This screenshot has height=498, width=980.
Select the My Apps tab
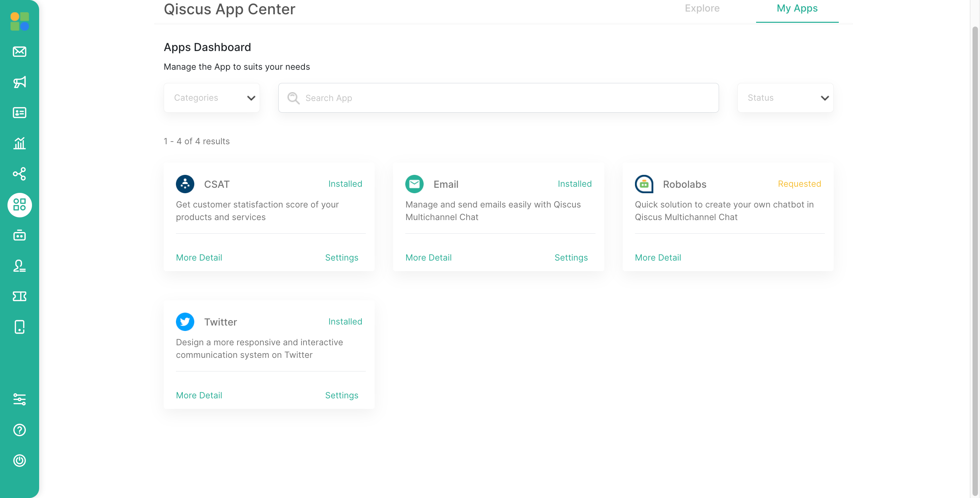click(797, 9)
